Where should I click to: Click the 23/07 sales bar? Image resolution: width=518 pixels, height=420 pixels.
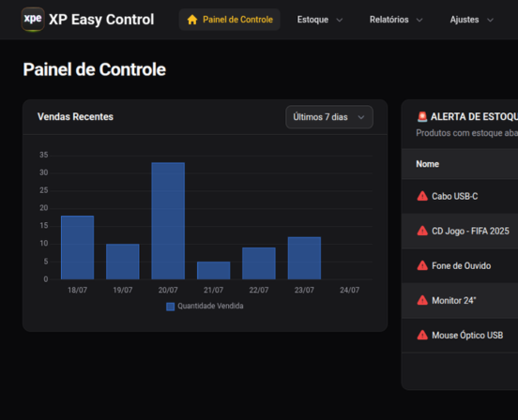[x=304, y=258]
